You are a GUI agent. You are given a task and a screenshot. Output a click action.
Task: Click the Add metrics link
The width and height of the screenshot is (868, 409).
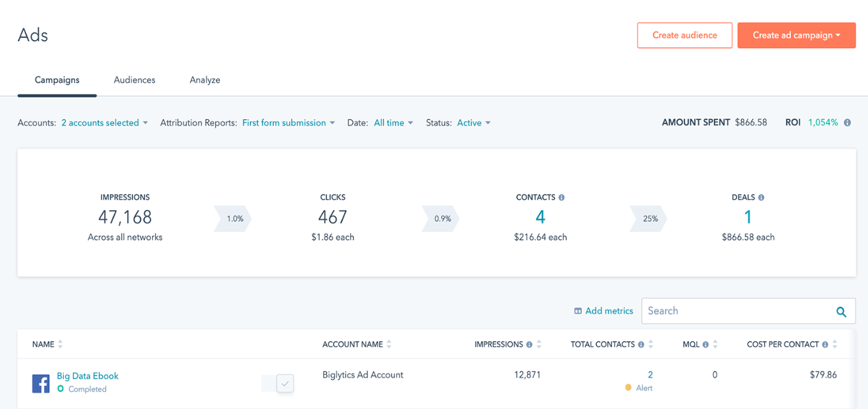coord(603,311)
